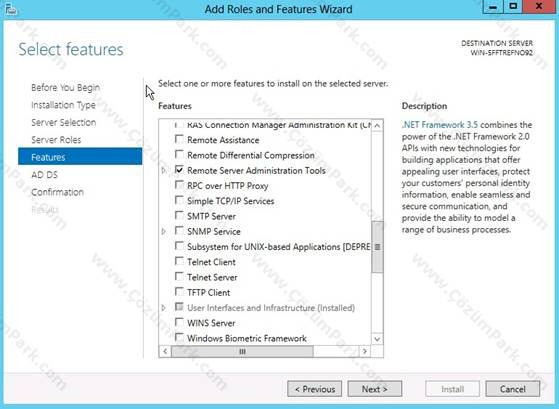The height and width of the screenshot is (409, 559).
Task: Click the User Interfaces and Infrastructure (Installed) checkbox
Action: click(179, 307)
